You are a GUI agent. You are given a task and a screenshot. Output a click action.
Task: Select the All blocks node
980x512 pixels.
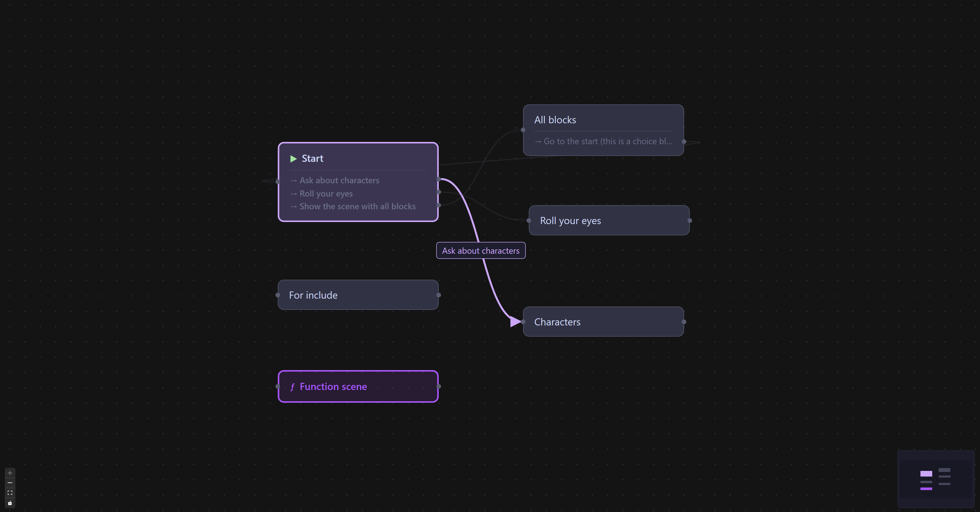pos(555,120)
